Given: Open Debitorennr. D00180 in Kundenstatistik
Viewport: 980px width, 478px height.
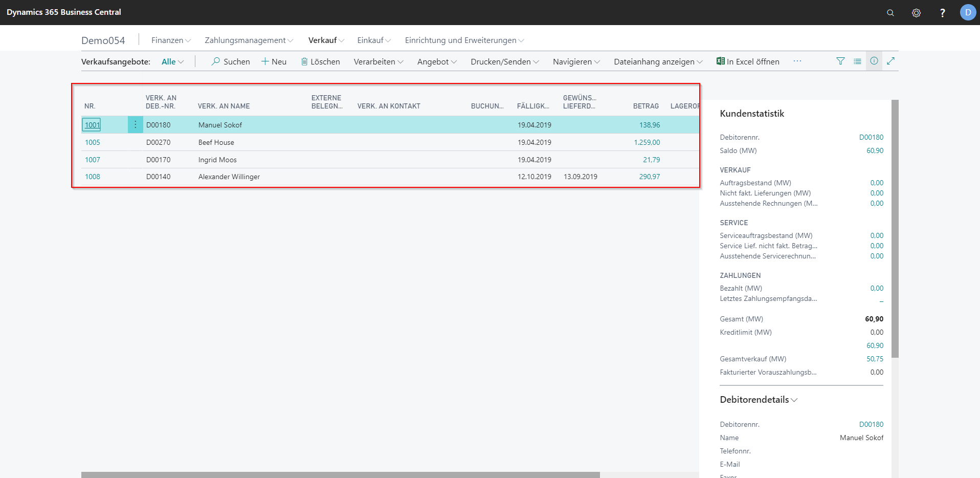Looking at the screenshot, I should point(871,137).
